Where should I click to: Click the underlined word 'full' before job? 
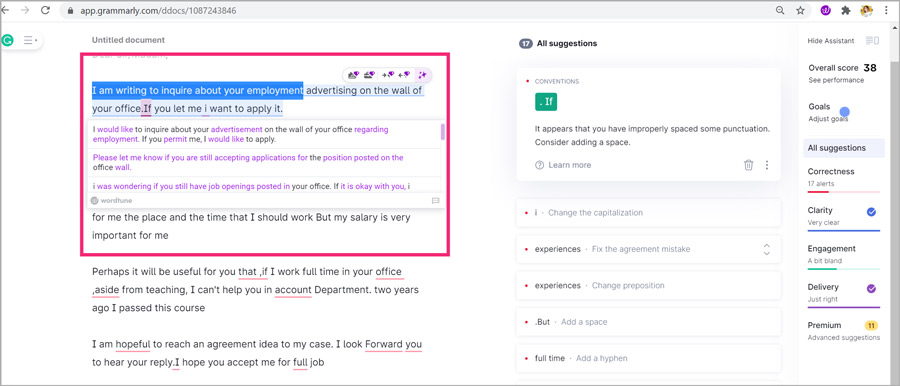[300, 362]
